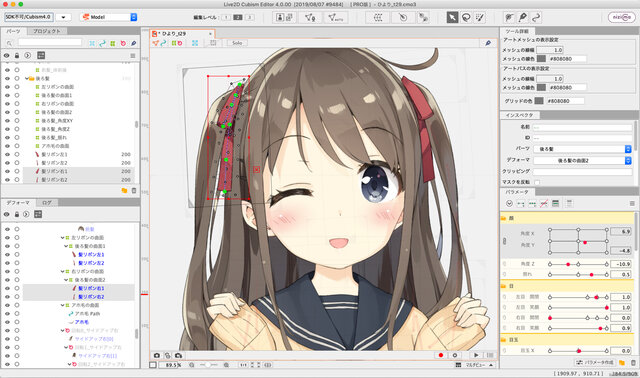This screenshot has width=640, height=378.
Task: Click the delete keyform icon in Parameter toolbar
Action: click(544, 203)
